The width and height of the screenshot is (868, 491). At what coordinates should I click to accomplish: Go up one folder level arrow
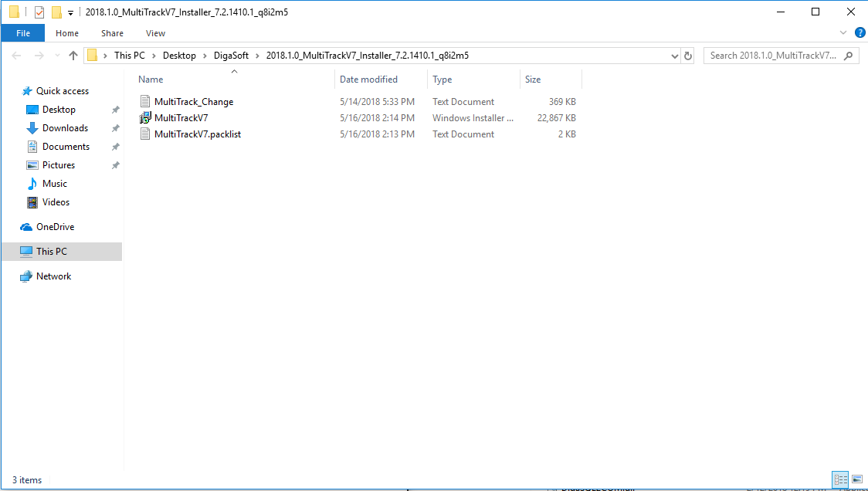click(74, 56)
